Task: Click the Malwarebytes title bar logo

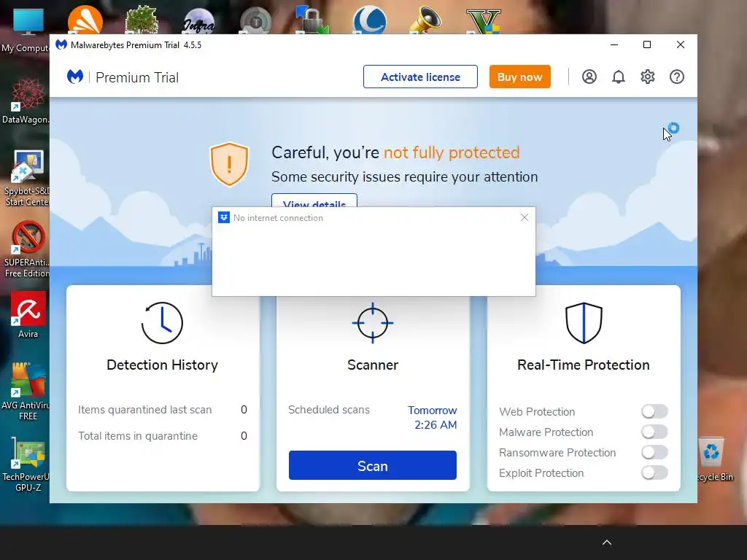Action: coord(61,44)
